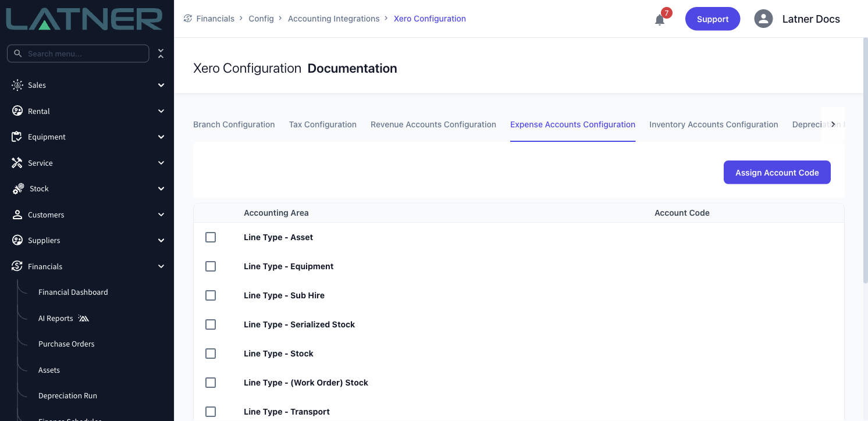Click the Account Code column header
868x421 pixels.
coord(682,213)
